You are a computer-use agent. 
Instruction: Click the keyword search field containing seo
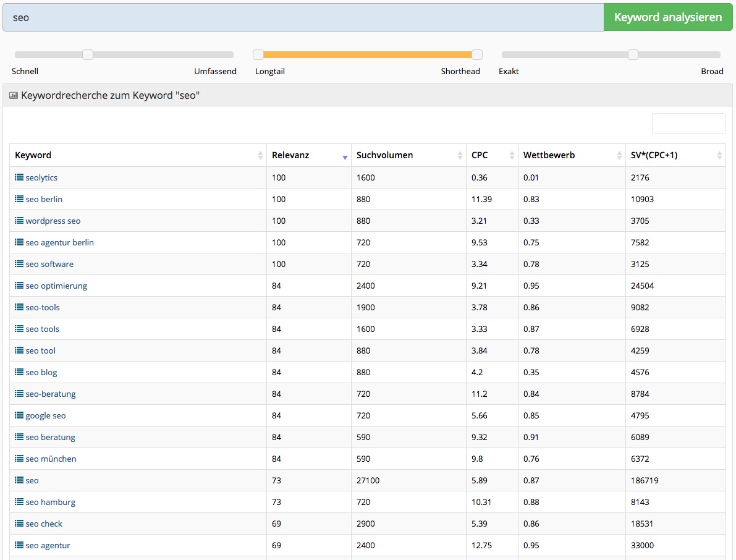click(x=303, y=17)
